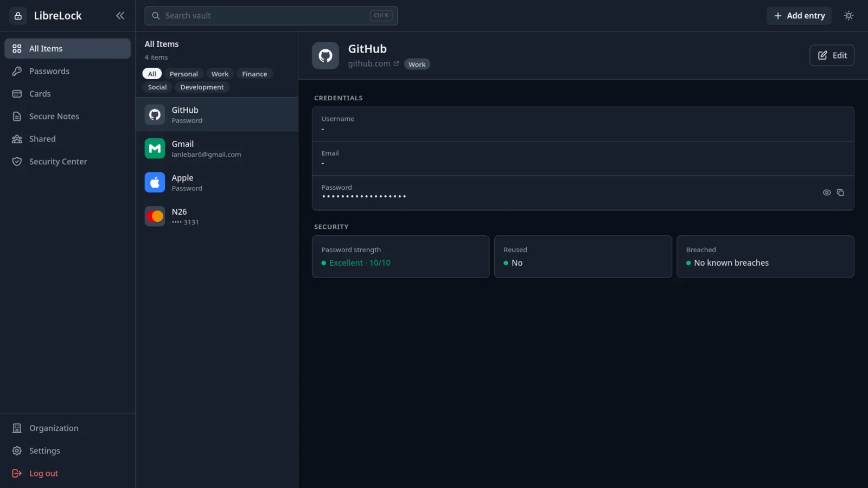Click the external link icon beside github.com
868x488 pixels.
tap(396, 63)
